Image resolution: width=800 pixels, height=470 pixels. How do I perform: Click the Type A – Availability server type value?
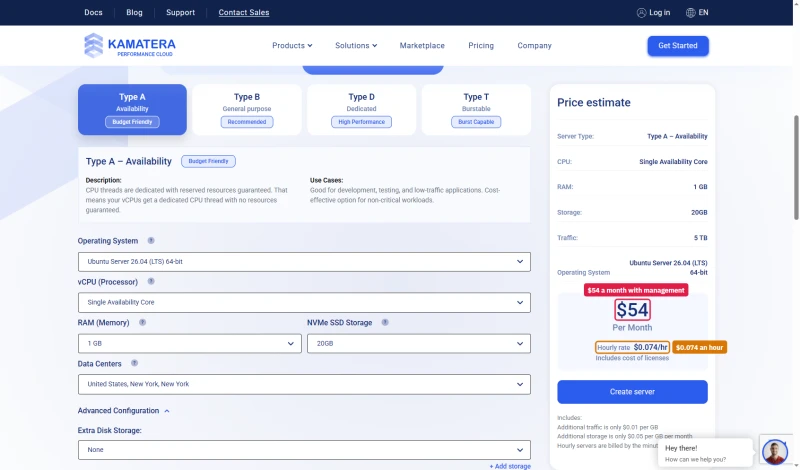point(677,136)
